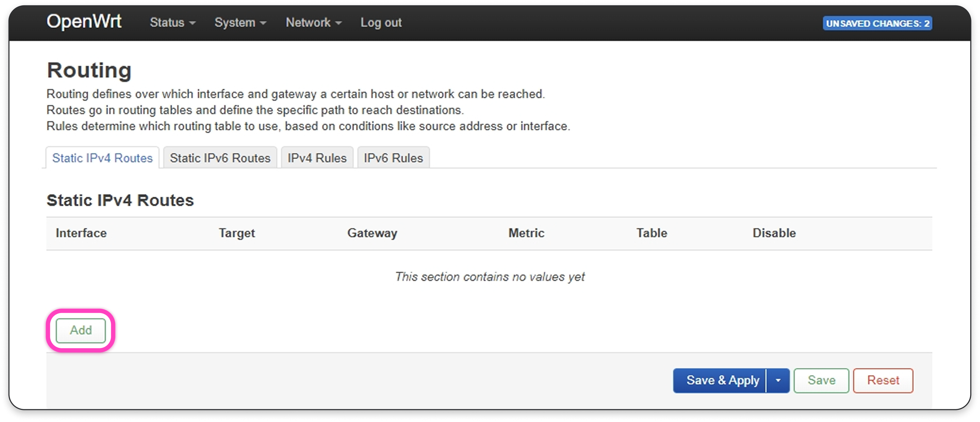Open the Network dropdown menu
Image resolution: width=980 pixels, height=422 pixels.
pyautogui.click(x=313, y=23)
